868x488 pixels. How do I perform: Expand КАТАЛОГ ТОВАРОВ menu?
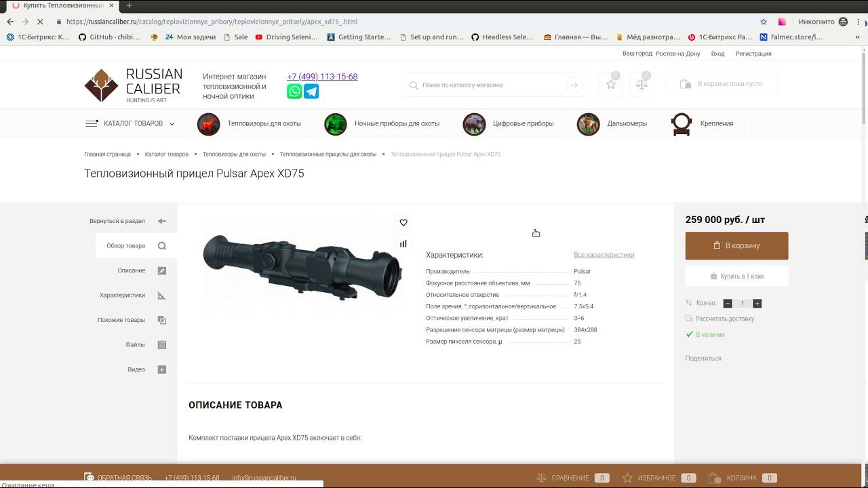tap(130, 124)
